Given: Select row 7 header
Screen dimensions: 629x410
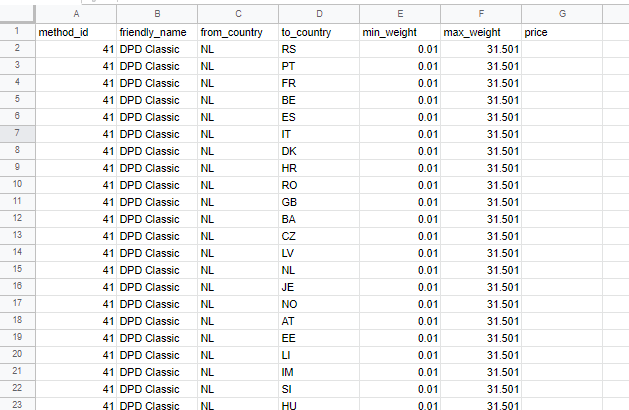Looking at the screenshot, I should click(x=17, y=134).
